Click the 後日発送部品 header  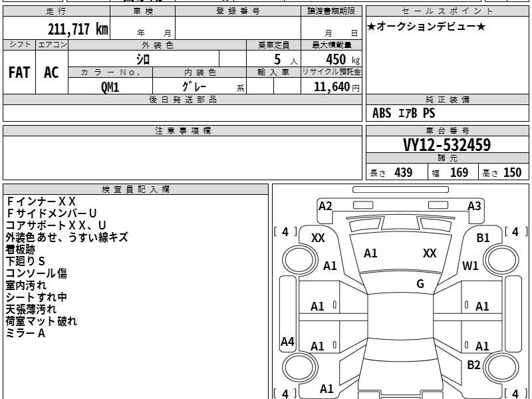tap(182, 100)
